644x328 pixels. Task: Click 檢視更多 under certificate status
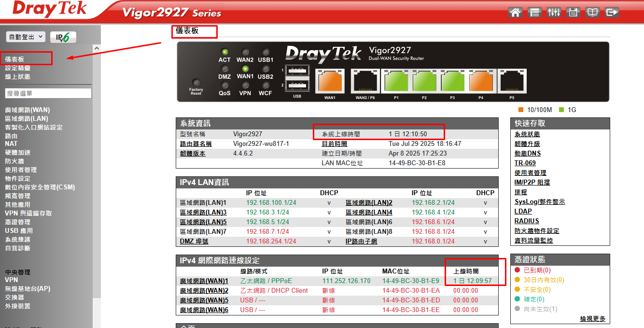click(x=592, y=319)
